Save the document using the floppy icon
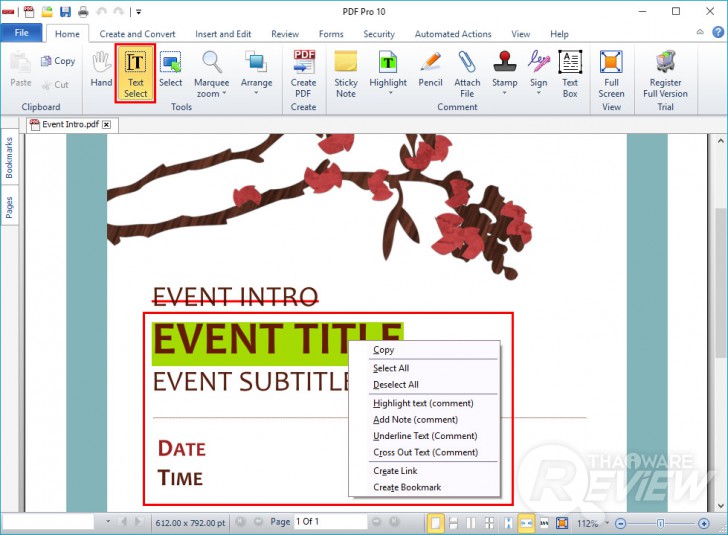The width and height of the screenshot is (728, 535). click(65, 12)
